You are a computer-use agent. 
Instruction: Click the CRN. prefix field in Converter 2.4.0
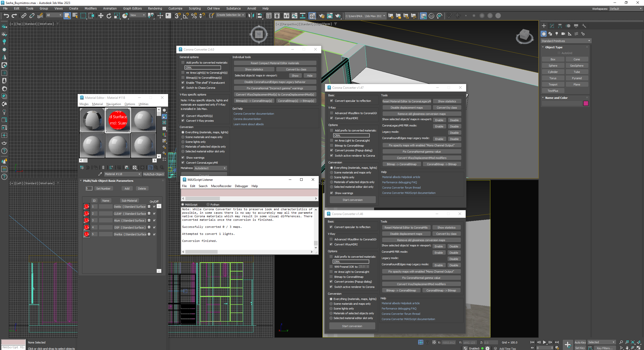203,68
